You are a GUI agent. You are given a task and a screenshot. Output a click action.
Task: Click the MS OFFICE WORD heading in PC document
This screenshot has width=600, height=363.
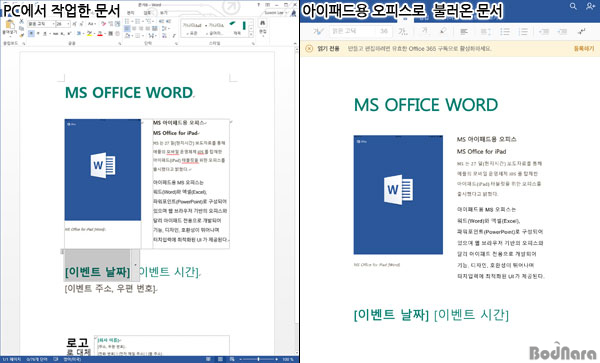(x=129, y=93)
